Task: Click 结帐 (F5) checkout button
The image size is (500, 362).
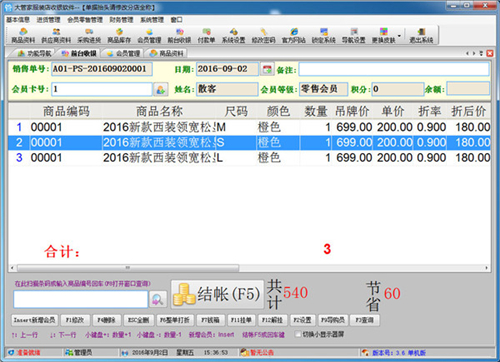Action: pos(217,294)
